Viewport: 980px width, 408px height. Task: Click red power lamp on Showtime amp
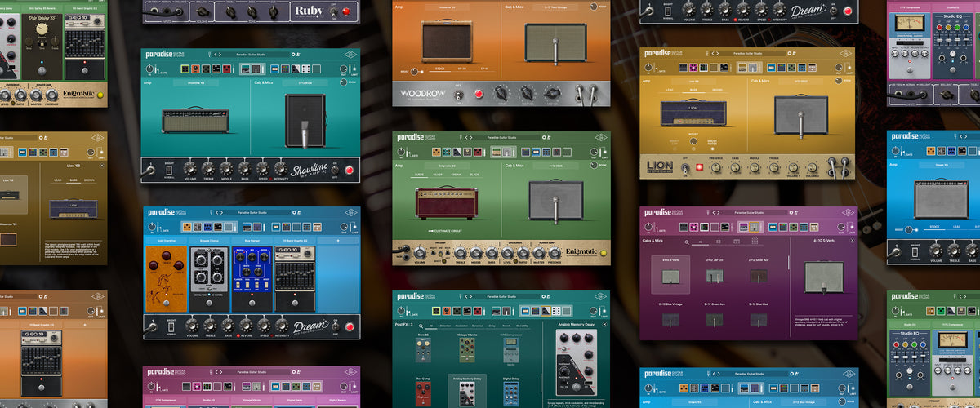point(350,170)
